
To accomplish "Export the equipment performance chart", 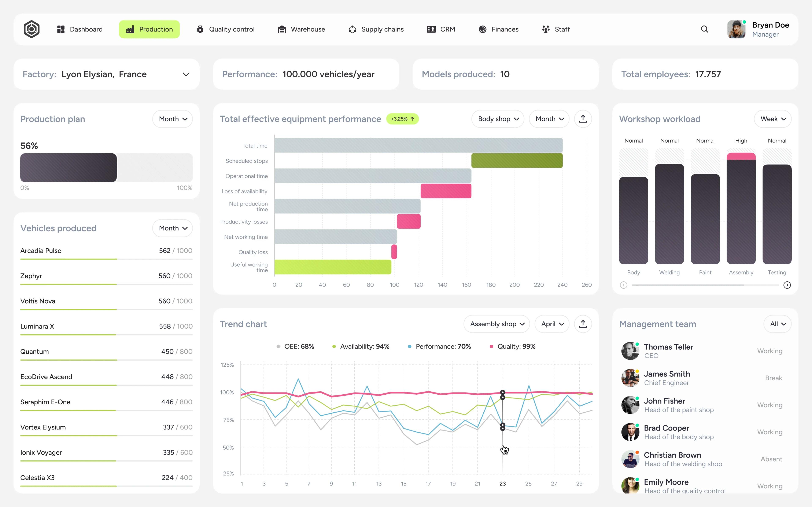I will (x=583, y=119).
